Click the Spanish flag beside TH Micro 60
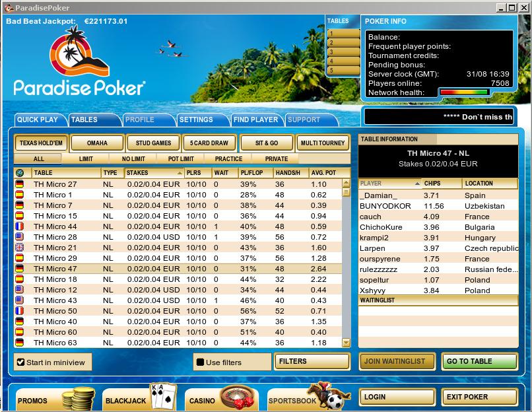The image size is (532, 412). 20,331
